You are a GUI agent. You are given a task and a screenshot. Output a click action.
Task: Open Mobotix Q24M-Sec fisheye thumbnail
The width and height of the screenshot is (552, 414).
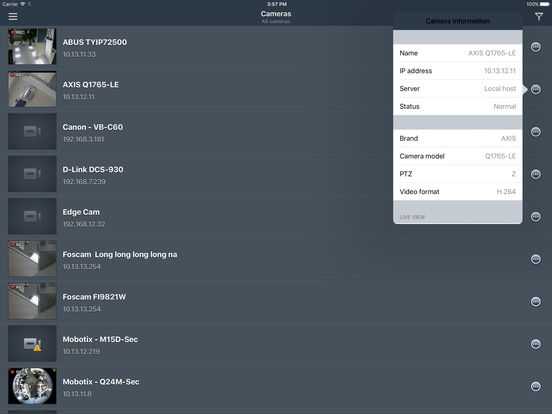tap(32, 386)
